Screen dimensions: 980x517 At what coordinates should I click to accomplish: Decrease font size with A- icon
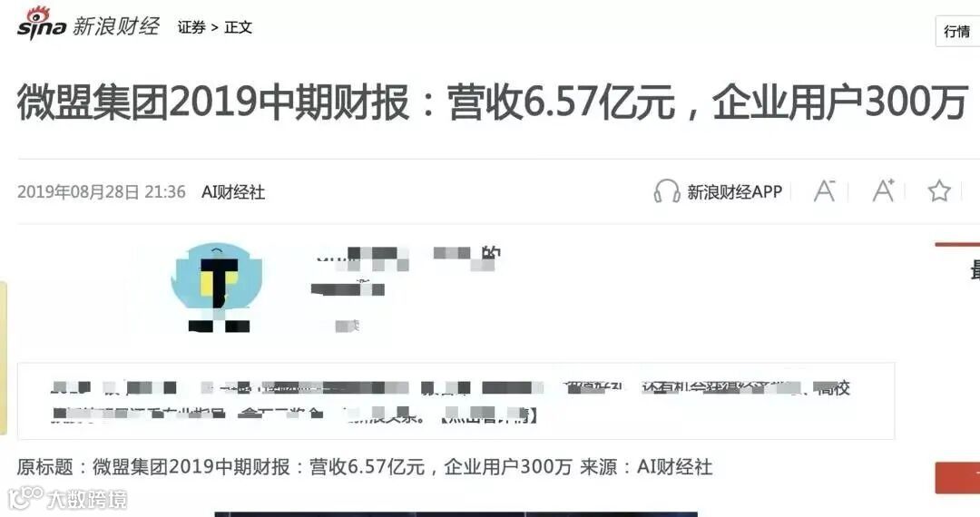[x=824, y=191]
